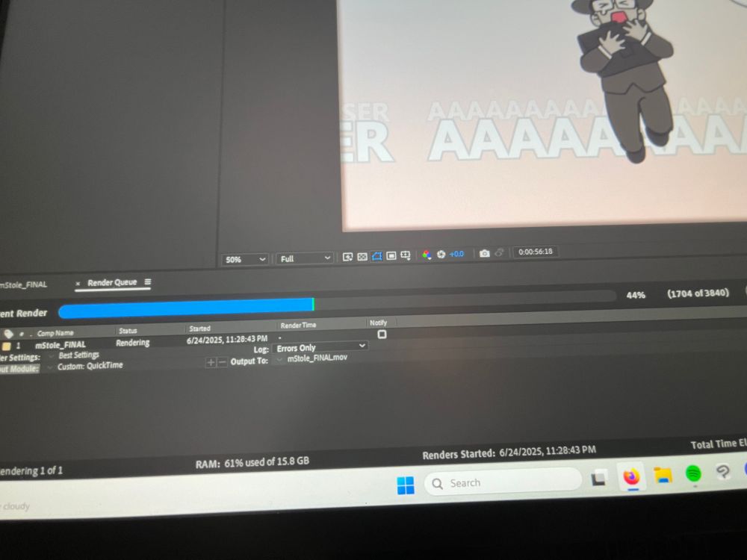Open the Windows Start menu
Screen dimensions: 747x560
coord(406,486)
